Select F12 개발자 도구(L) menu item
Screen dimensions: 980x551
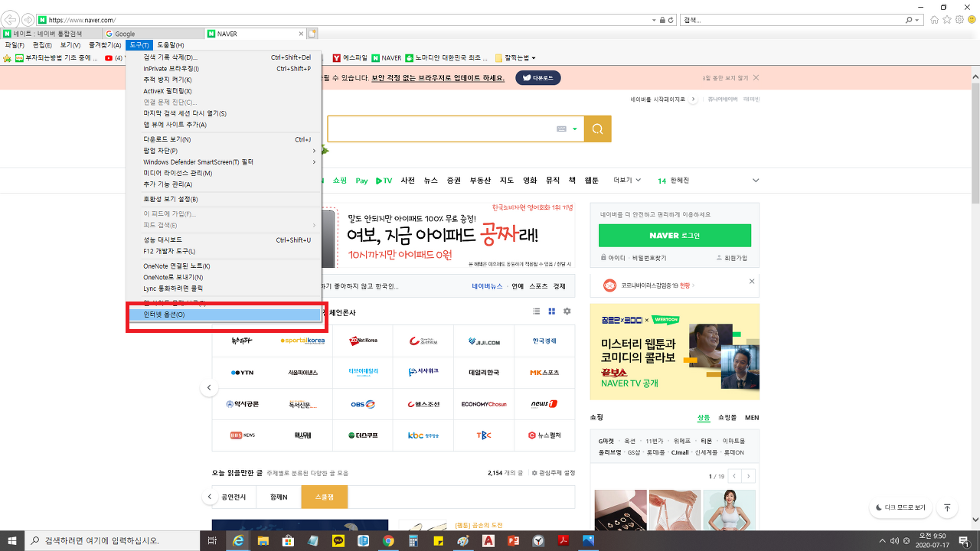224,251
